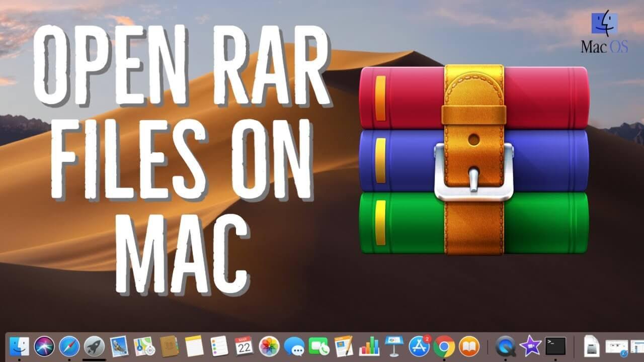The width and height of the screenshot is (644, 362).
Task: Open the Keynote app
Action: pos(394,346)
